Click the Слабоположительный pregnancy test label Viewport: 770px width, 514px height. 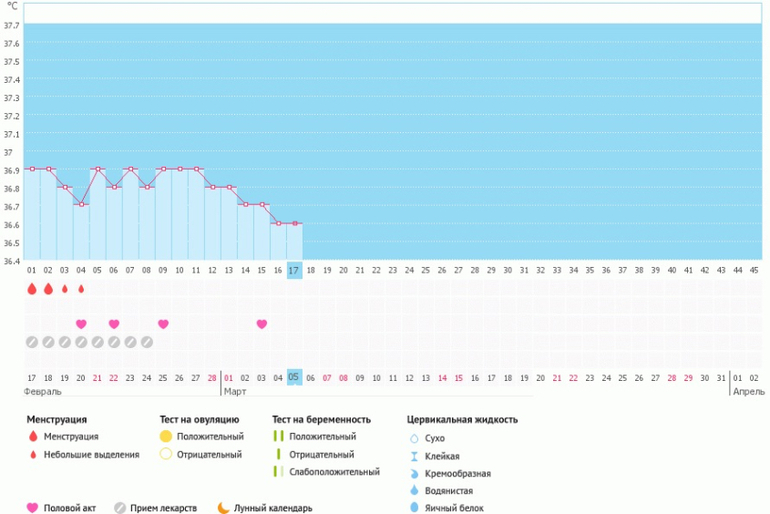tap(334, 471)
